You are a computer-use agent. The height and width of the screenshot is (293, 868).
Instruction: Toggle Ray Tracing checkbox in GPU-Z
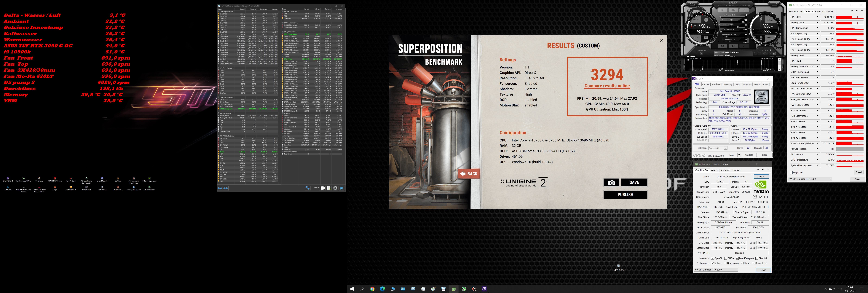725,263
